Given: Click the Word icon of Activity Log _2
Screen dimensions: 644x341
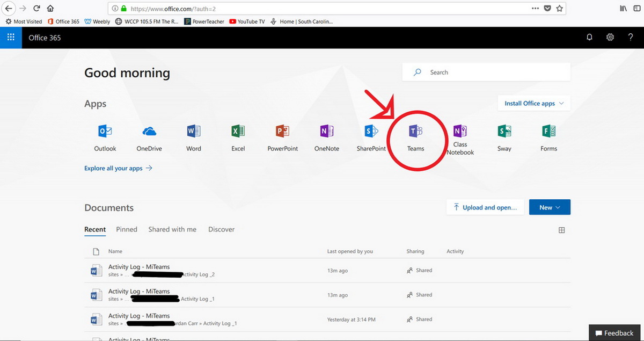Looking at the screenshot, I should tap(96, 271).
